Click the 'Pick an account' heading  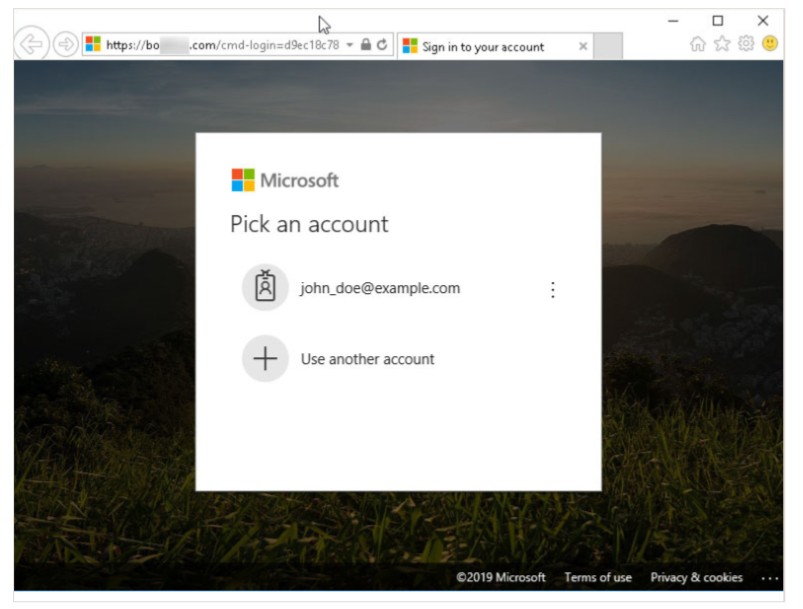click(309, 224)
